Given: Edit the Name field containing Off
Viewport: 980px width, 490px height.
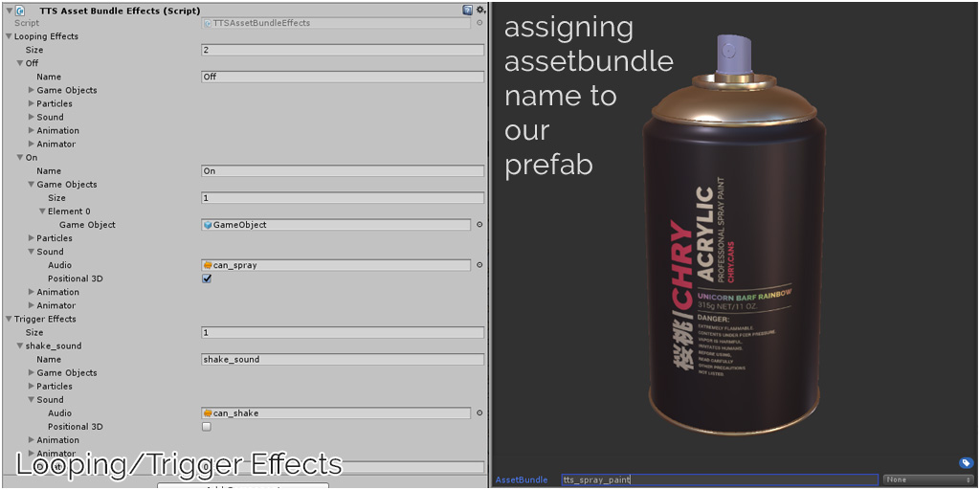Looking at the screenshot, I should pyautogui.click(x=343, y=77).
